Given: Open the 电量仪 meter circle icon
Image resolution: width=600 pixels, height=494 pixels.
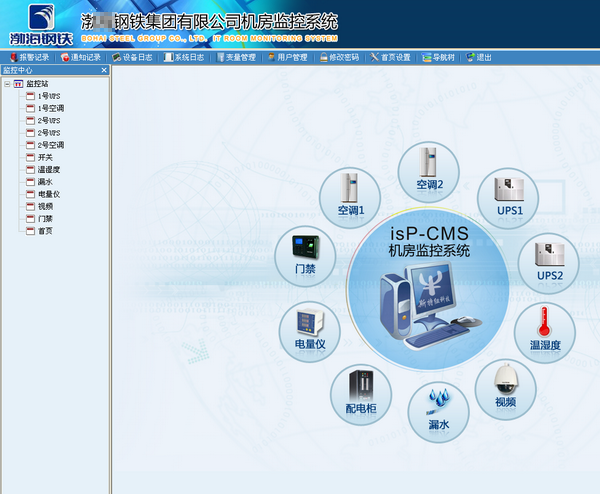Looking at the screenshot, I should (310, 332).
